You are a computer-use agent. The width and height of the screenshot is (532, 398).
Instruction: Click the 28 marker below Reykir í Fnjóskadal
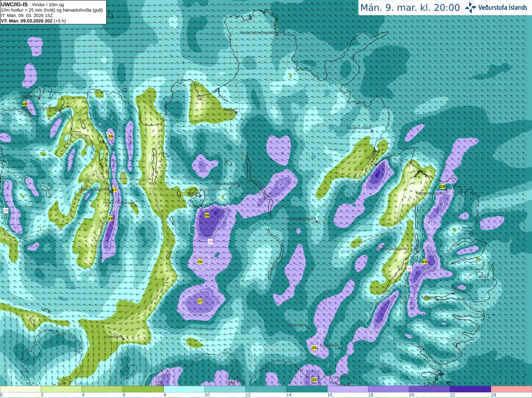(111, 218)
